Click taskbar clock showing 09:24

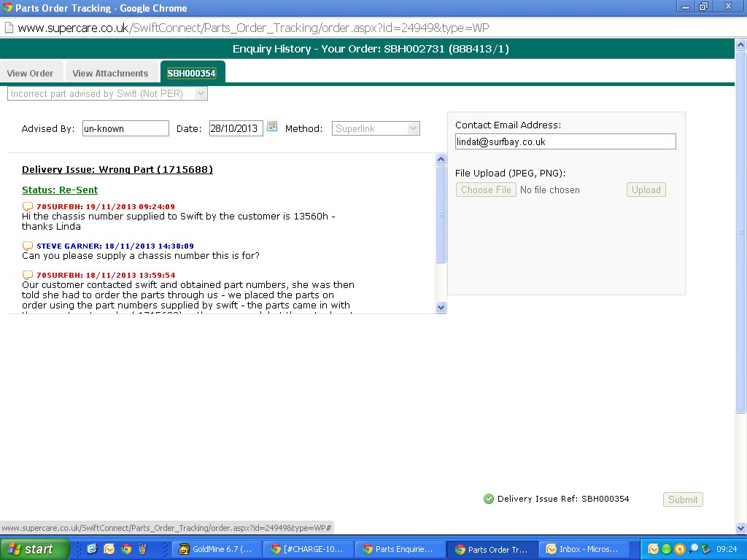pos(727,549)
